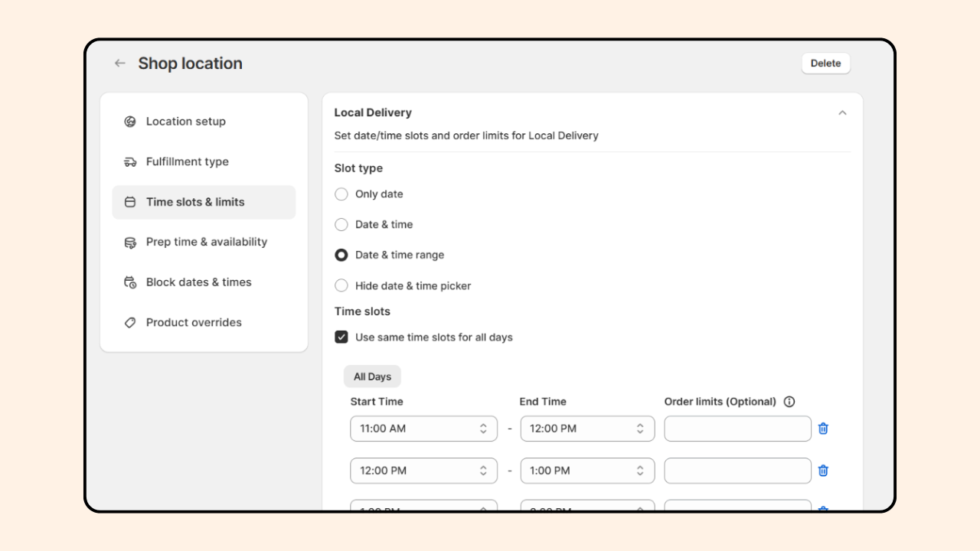Open Prep time & availability menu item
Screen dimensions: 980x551
[x=204, y=243]
